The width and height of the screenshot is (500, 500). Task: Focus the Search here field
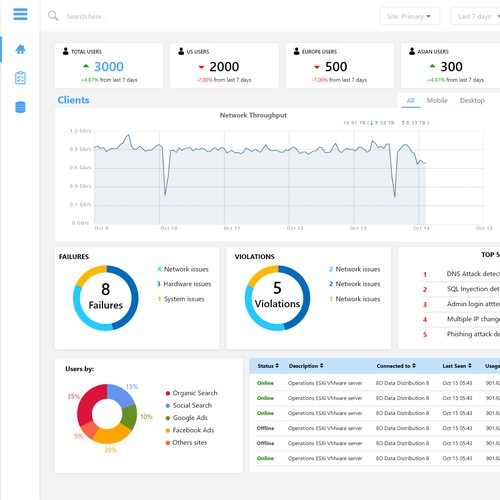87,16
